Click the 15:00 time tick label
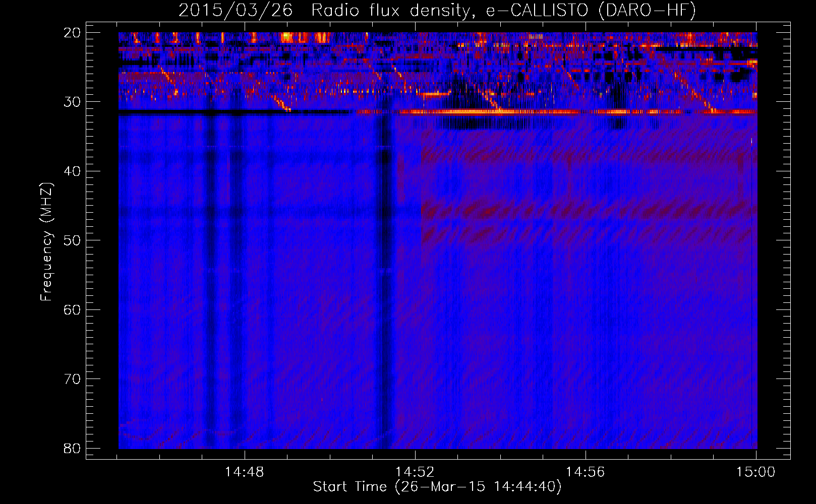Screen dimensions: 816x504 pyautogui.click(x=755, y=472)
